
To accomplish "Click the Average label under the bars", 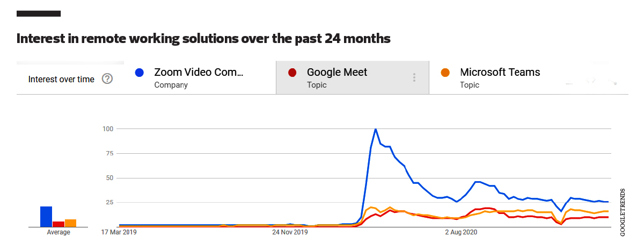I will (58, 232).
